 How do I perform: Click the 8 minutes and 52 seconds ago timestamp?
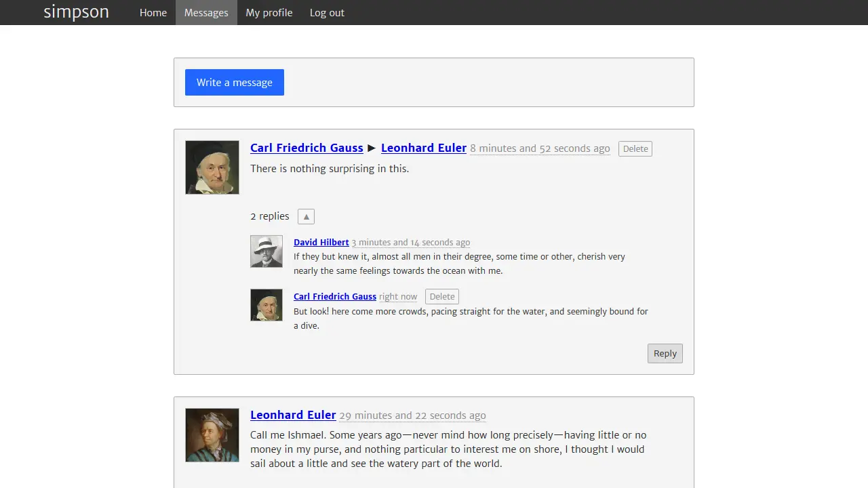click(x=540, y=148)
